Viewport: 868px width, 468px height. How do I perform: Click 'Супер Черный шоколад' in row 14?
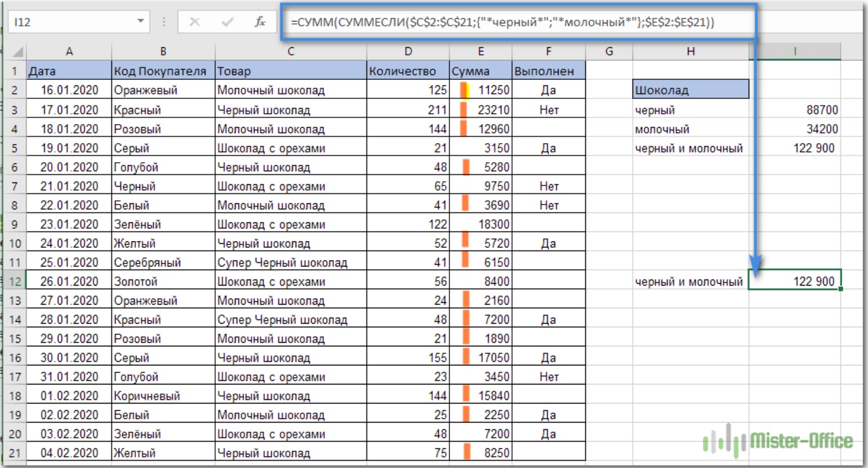point(291,320)
